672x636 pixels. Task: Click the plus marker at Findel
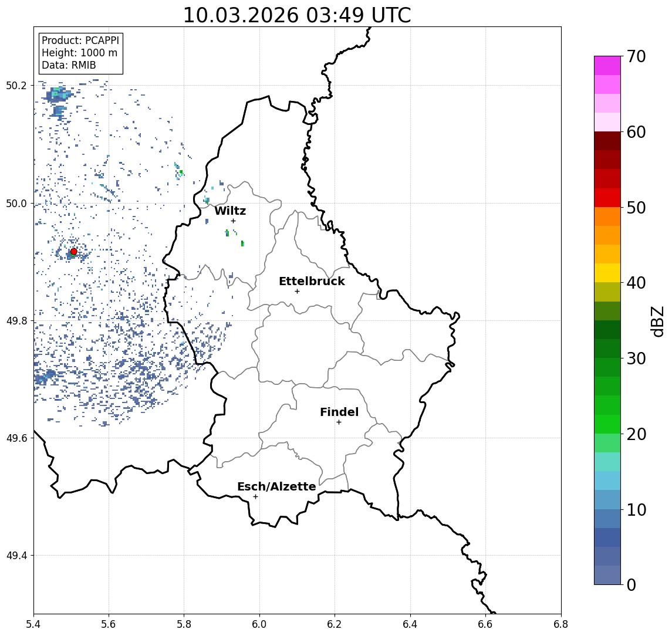(339, 422)
